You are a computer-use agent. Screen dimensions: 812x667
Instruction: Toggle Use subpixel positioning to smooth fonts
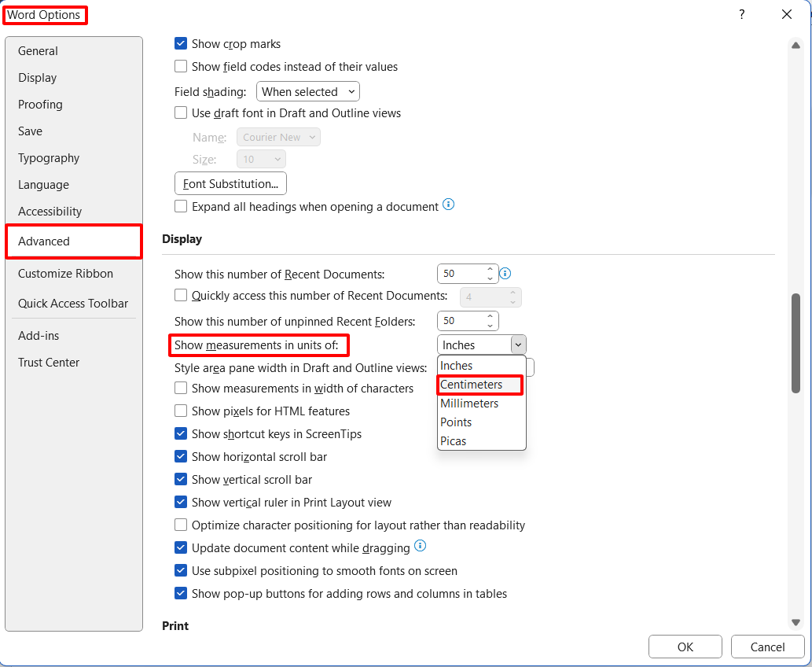tap(181, 570)
